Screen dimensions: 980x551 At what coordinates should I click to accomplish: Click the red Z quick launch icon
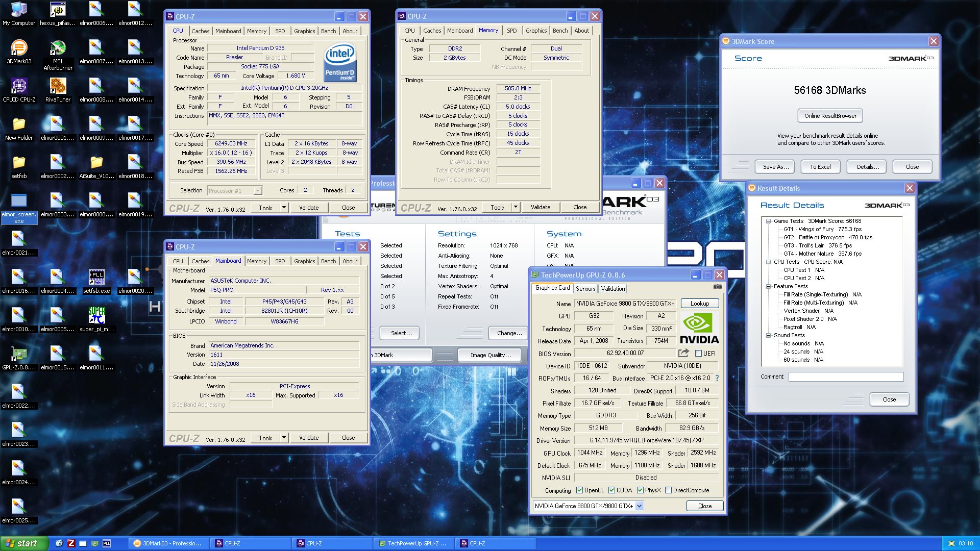pos(71,543)
